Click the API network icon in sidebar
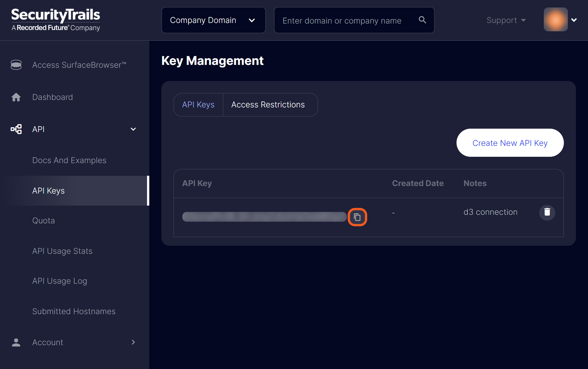This screenshot has width=588, height=369. point(16,129)
